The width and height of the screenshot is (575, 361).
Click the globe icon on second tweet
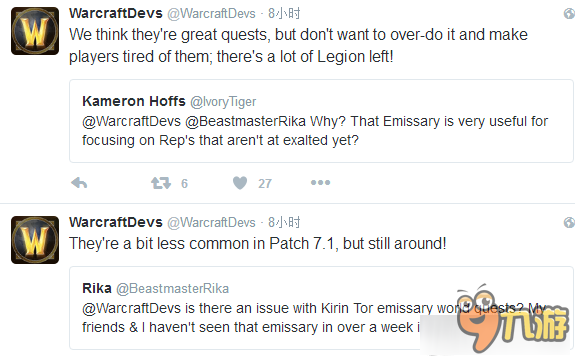point(569,222)
